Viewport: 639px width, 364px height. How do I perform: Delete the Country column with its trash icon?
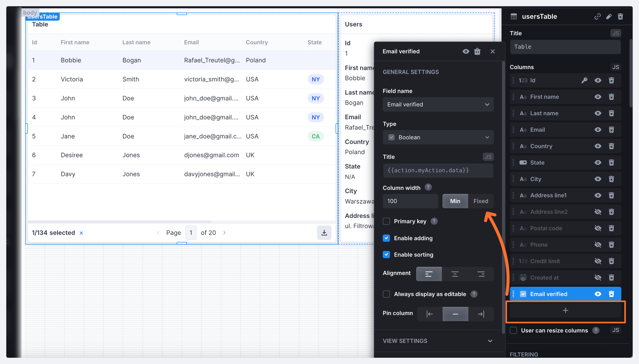pyautogui.click(x=611, y=146)
